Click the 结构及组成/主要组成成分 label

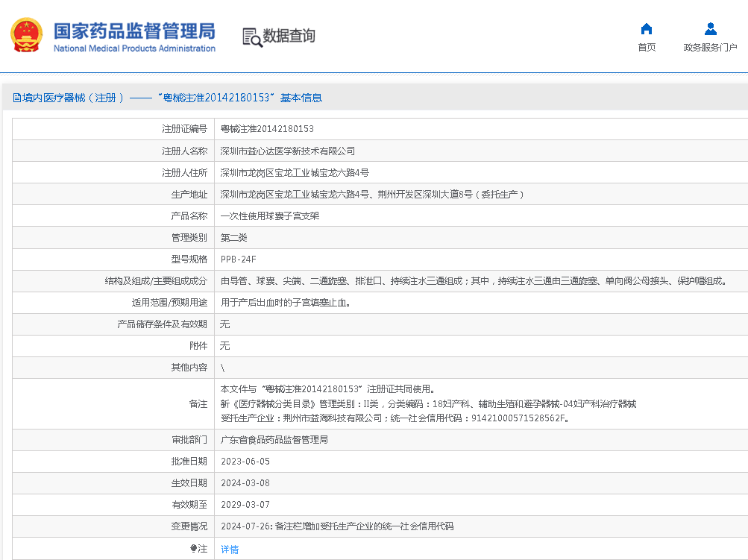tap(156, 281)
